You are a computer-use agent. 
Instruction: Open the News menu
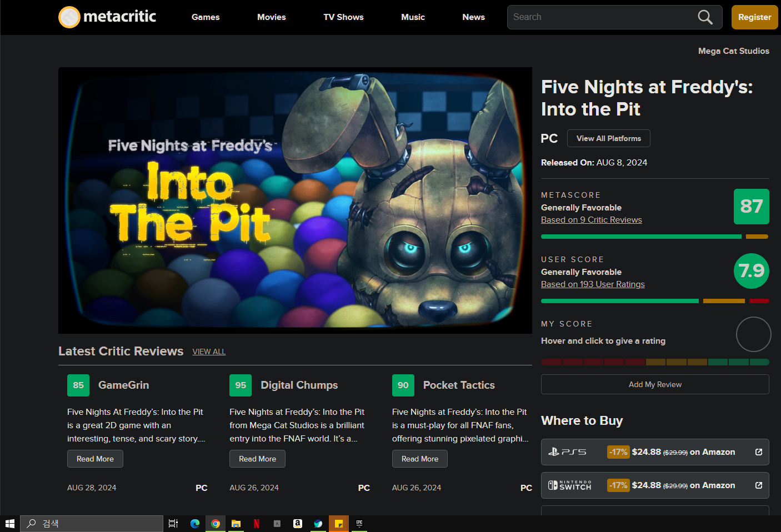pyautogui.click(x=473, y=17)
